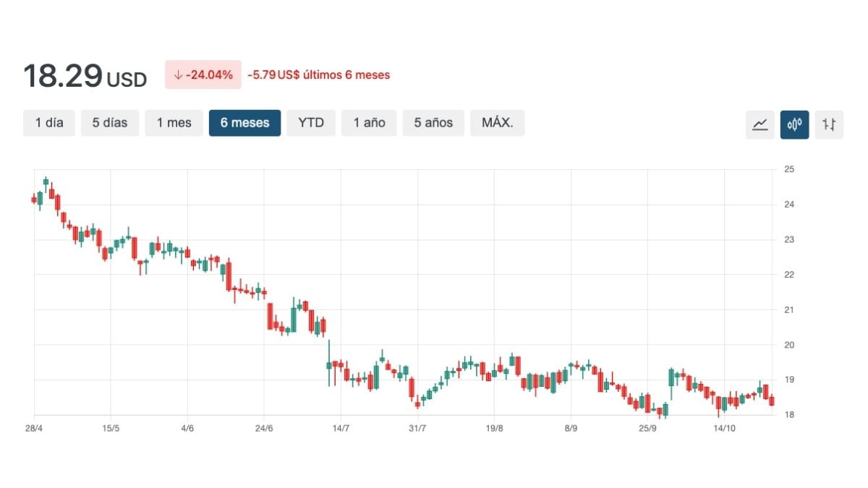Screen dimensions: 868x488
Task: Switch to the YTD tab
Action: (311, 123)
